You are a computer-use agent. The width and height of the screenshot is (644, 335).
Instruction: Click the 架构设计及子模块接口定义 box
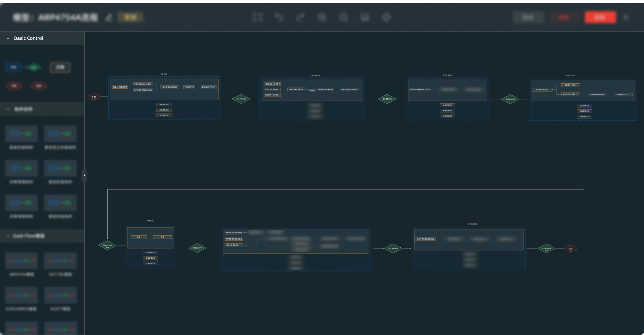point(419,90)
